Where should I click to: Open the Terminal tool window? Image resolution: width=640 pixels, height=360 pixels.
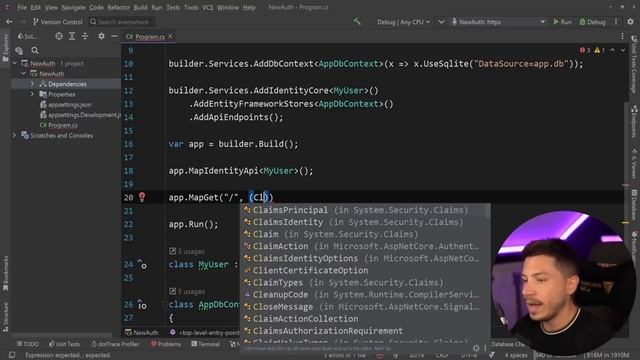tap(205, 344)
